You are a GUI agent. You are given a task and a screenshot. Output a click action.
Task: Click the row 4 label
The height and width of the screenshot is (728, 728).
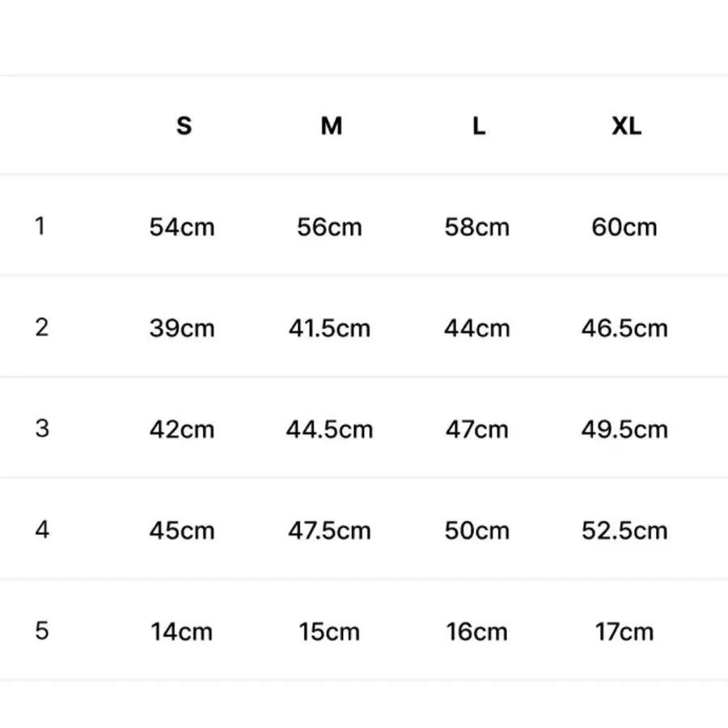coord(42,529)
